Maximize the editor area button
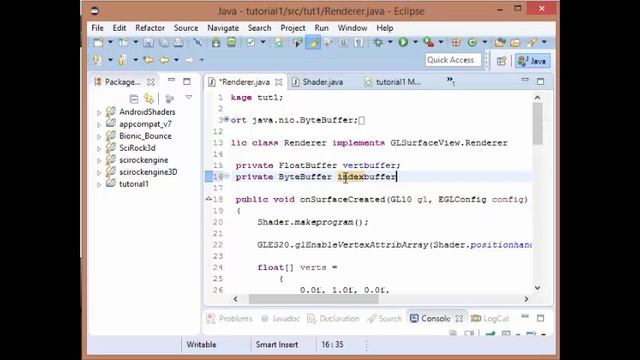The image size is (640, 360). (x=540, y=81)
